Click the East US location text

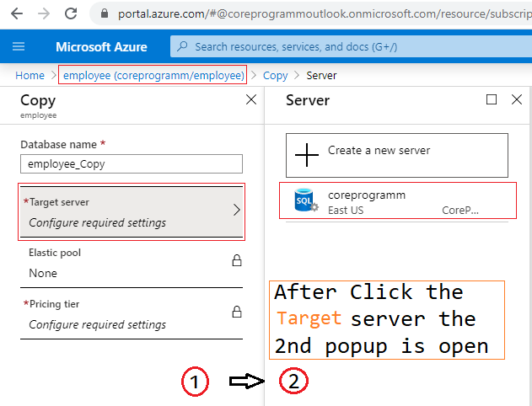click(x=346, y=210)
